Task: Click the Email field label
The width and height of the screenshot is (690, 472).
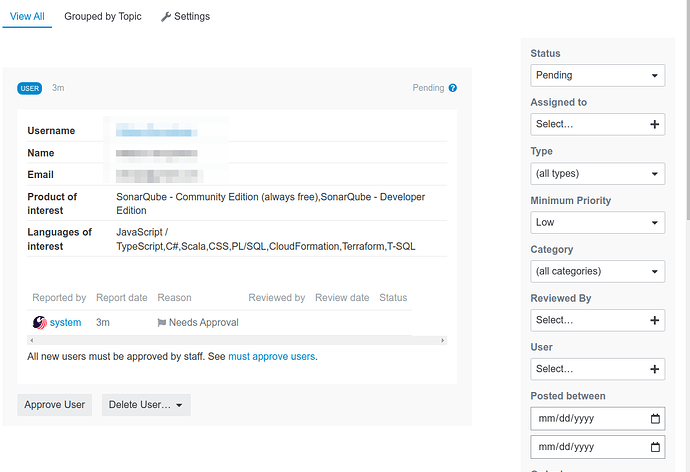Action: 40,175
